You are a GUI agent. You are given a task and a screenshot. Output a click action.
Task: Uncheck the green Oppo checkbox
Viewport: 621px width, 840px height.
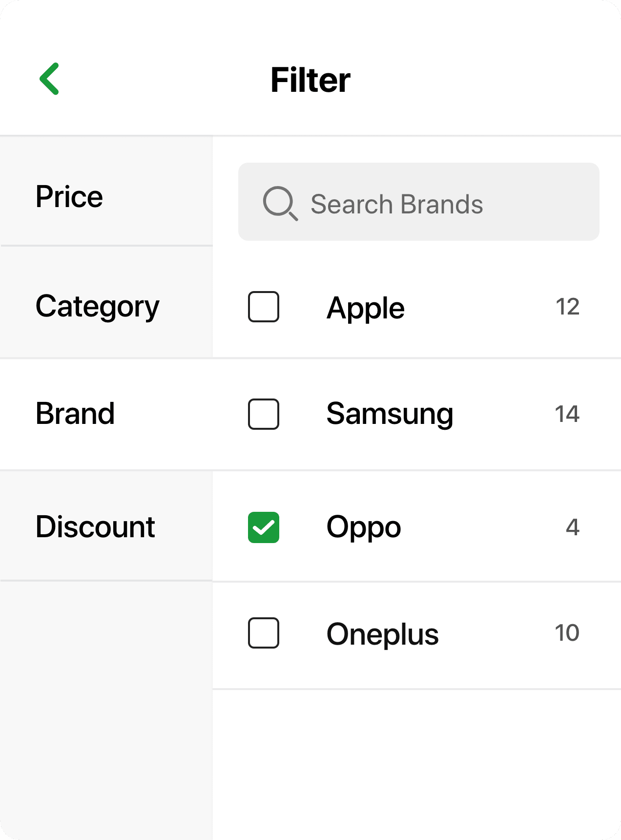(x=264, y=527)
